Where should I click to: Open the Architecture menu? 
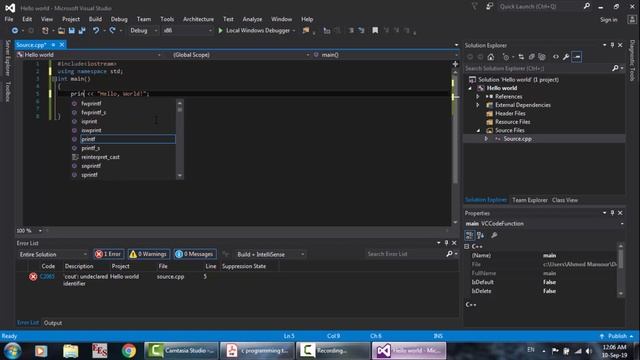pyautogui.click(x=198, y=19)
